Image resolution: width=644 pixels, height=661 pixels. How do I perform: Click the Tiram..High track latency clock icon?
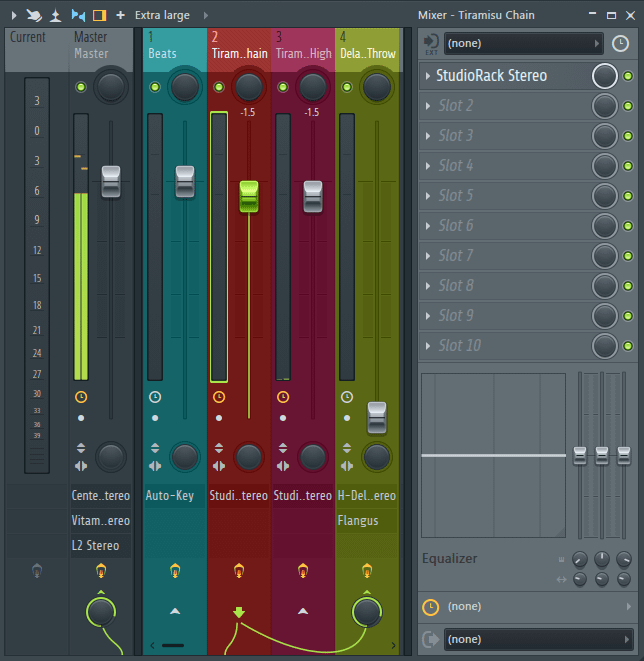point(283,397)
